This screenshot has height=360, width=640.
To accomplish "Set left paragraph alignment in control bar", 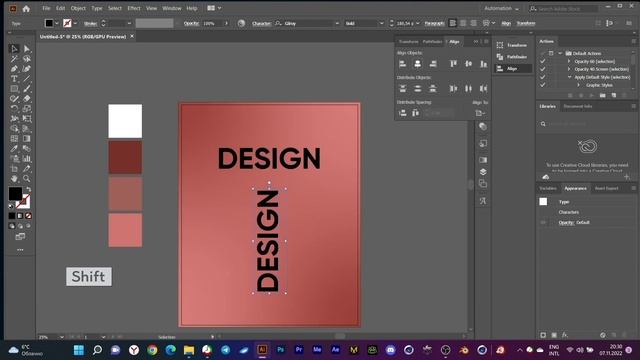I will click(x=452, y=23).
